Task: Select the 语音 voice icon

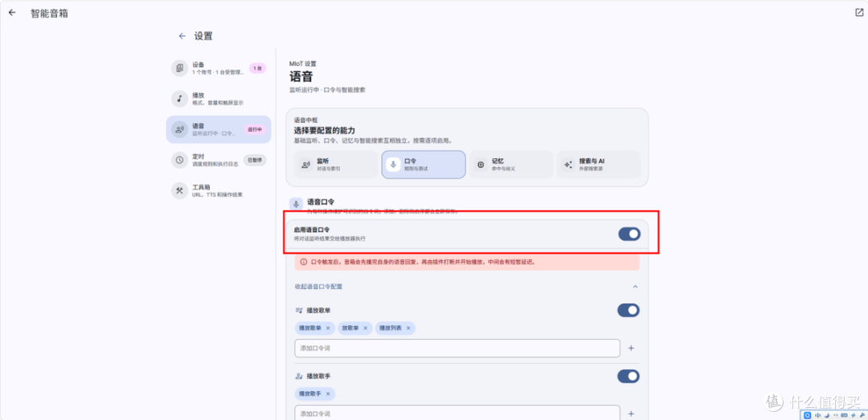Action: [x=179, y=129]
